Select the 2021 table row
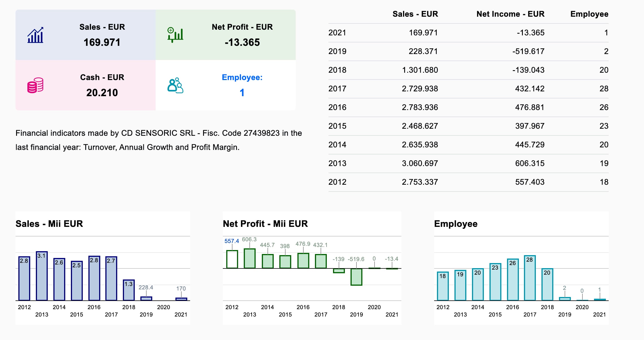The width and height of the screenshot is (644, 340). pos(468,33)
